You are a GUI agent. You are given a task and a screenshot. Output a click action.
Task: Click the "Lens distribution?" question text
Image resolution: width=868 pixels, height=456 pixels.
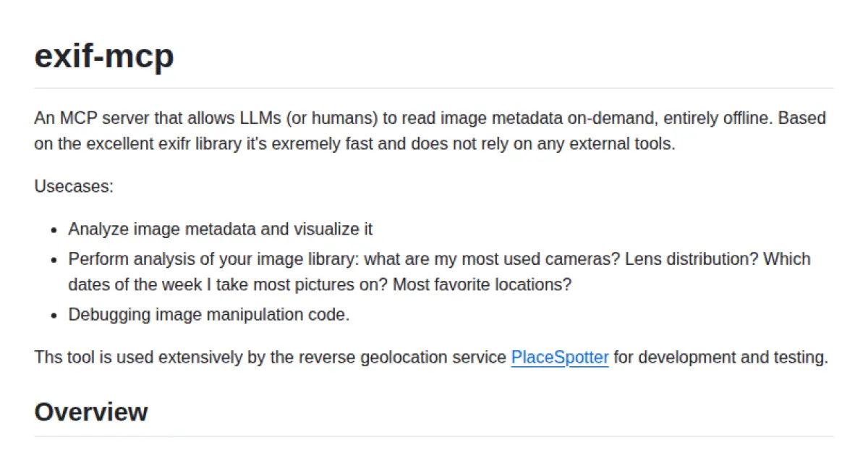coord(692,259)
